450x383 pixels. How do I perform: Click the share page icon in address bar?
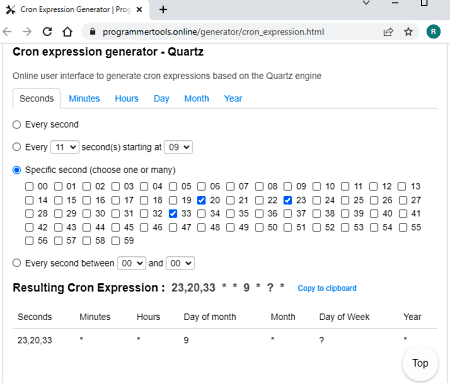tap(388, 32)
